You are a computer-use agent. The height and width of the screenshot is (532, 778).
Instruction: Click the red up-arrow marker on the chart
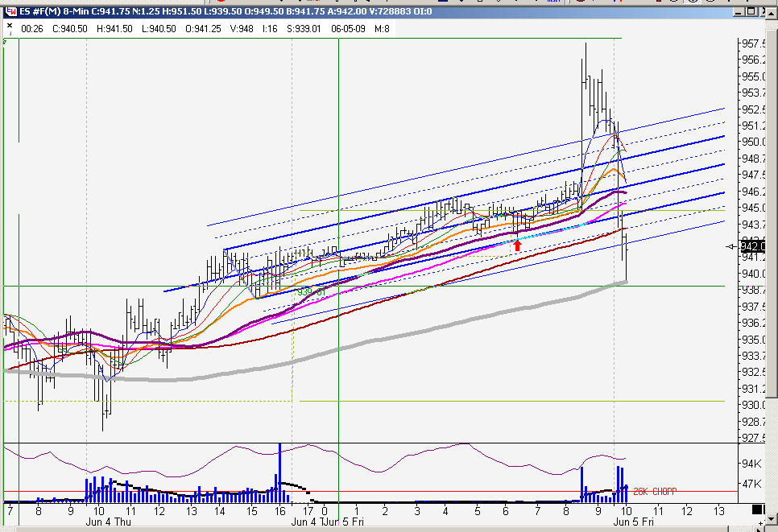pos(517,245)
